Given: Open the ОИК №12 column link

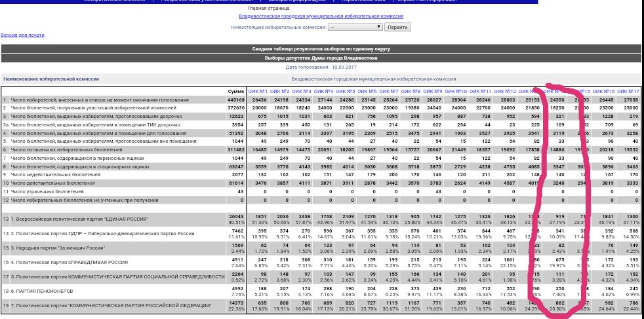Looking at the screenshot, I should (x=505, y=92).
